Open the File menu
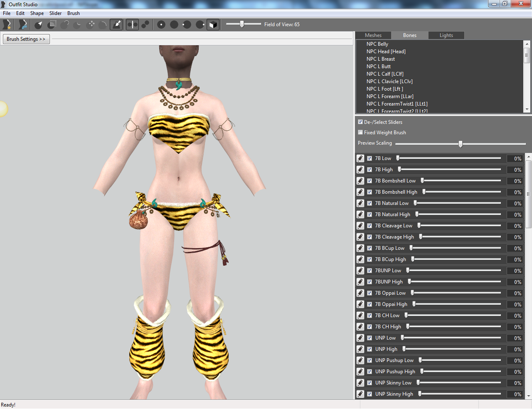 tap(7, 13)
